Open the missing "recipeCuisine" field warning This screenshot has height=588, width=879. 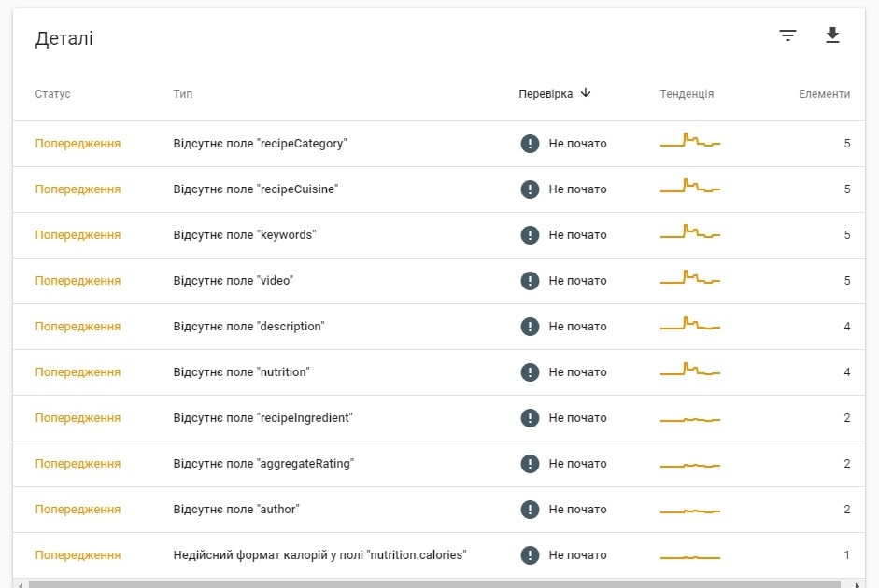pyautogui.click(x=255, y=189)
